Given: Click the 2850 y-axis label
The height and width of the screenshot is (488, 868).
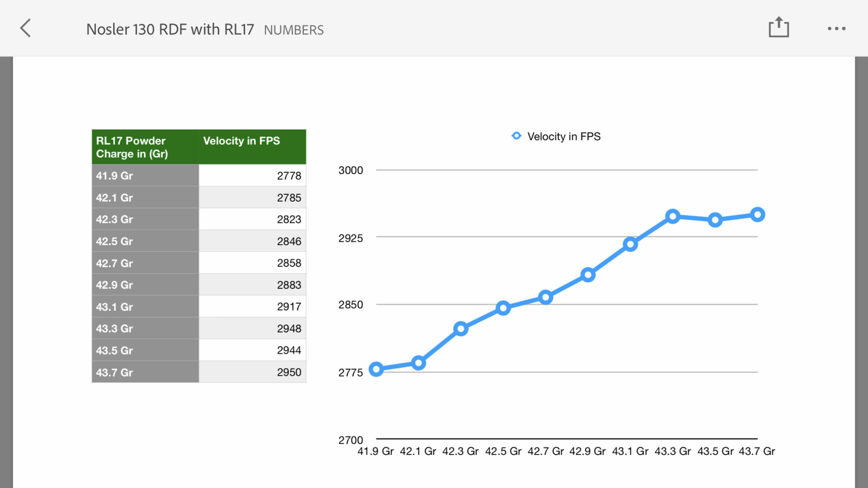Looking at the screenshot, I should click(351, 305).
